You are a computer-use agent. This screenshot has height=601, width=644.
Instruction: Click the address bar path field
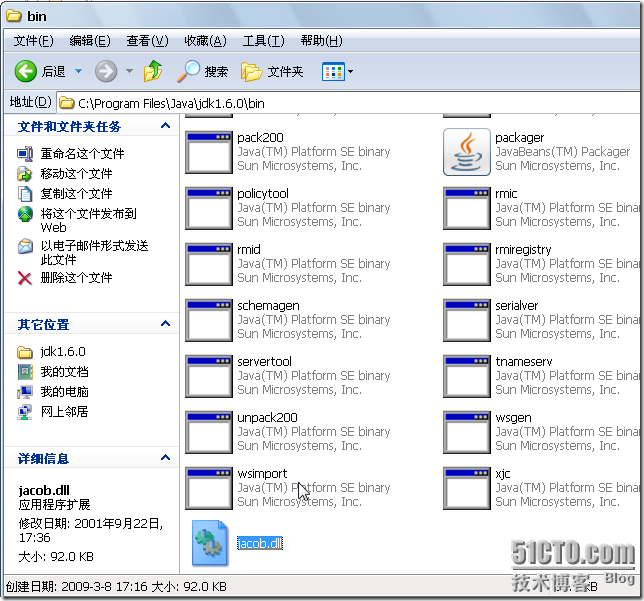click(348, 103)
